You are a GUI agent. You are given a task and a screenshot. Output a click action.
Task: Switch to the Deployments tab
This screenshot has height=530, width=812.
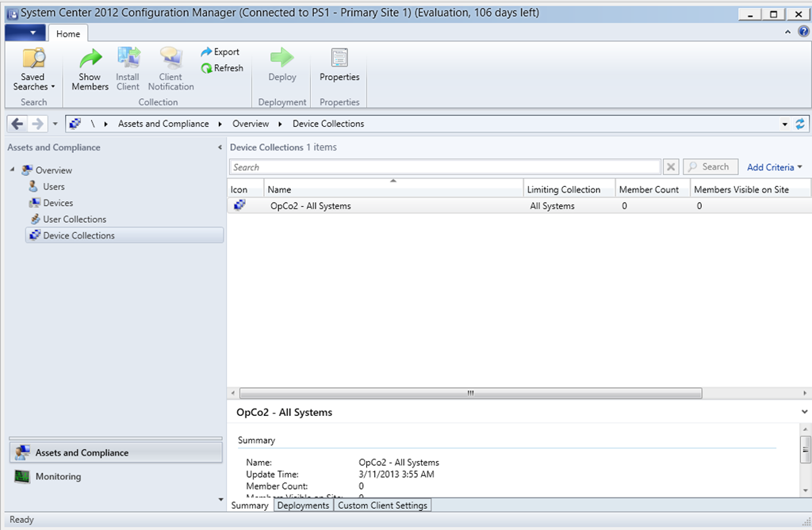[303, 505]
